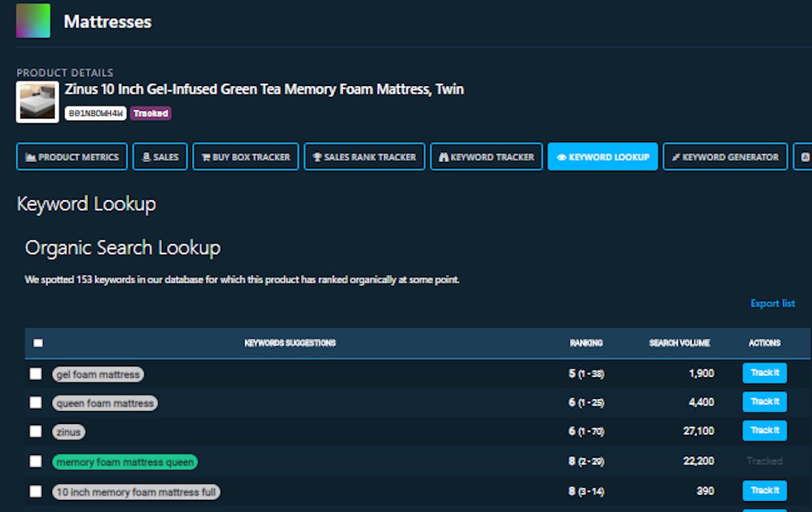Click the Mattresses gradient logo icon
This screenshot has height=512, width=812.
(x=33, y=21)
